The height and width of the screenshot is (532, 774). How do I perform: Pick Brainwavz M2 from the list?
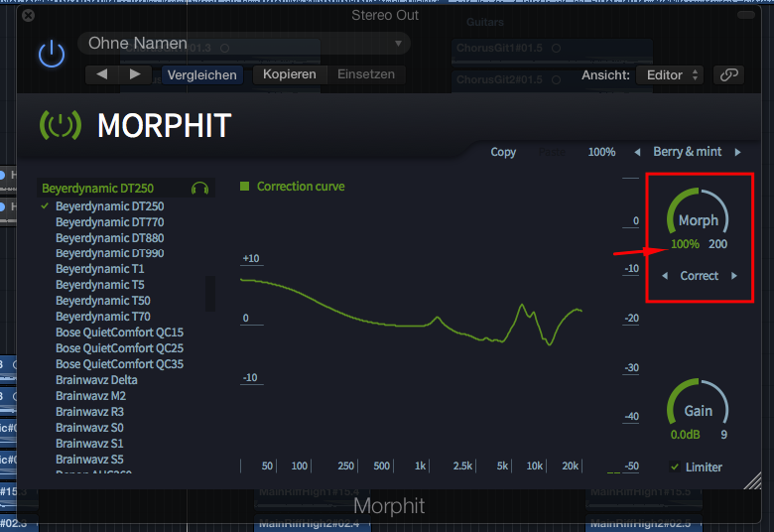click(x=90, y=396)
